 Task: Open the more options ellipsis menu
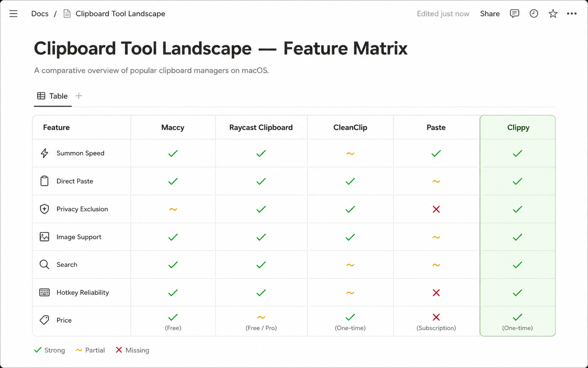point(572,14)
